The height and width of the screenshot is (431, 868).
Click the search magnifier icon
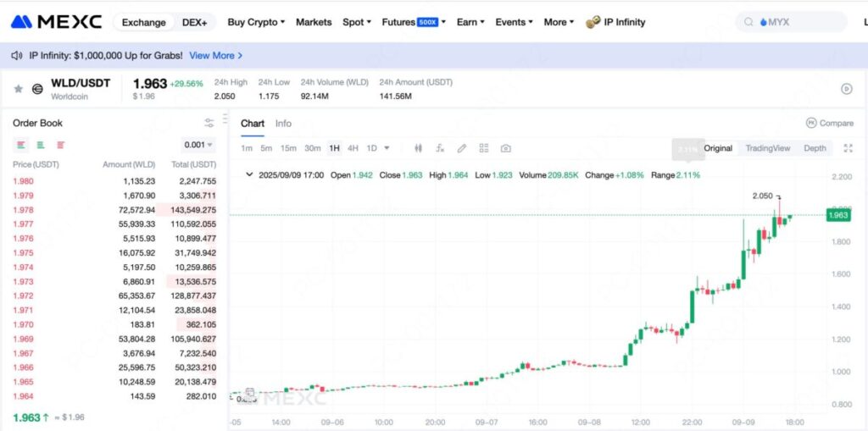click(x=748, y=22)
